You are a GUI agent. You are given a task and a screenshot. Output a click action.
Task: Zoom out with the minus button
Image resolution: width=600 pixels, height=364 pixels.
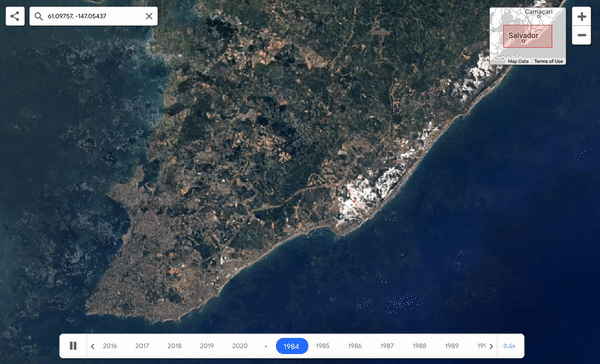click(x=582, y=35)
